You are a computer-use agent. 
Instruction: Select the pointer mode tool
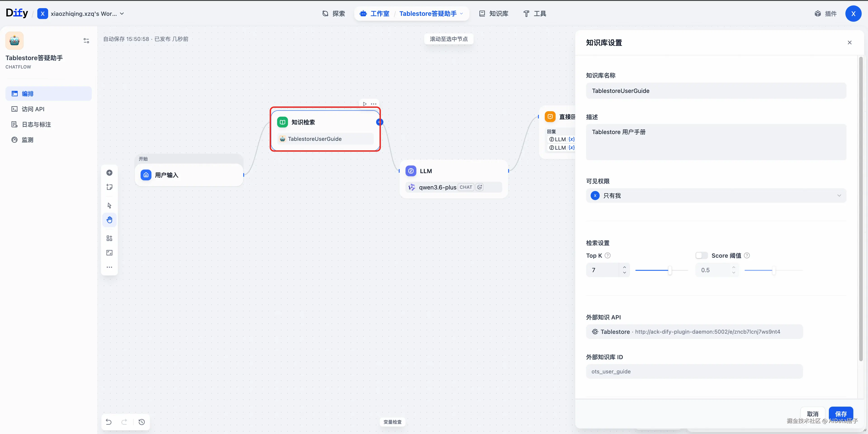tap(109, 205)
